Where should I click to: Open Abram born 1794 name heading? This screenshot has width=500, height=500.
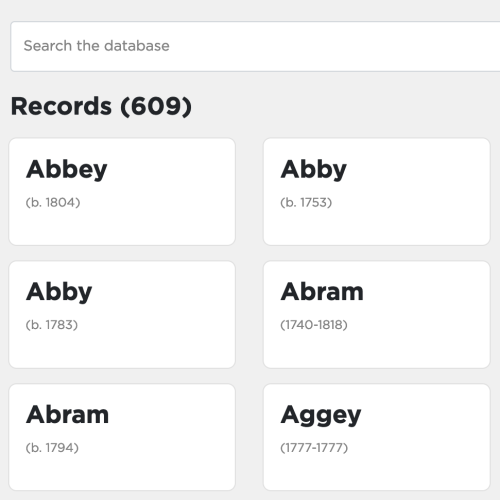click(68, 415)
